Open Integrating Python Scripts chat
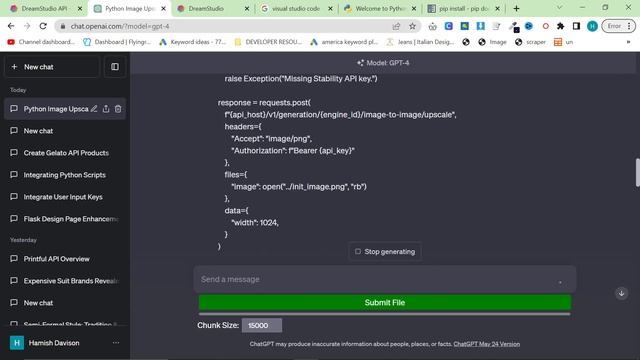The image size is (640, 360). point(65,175)
